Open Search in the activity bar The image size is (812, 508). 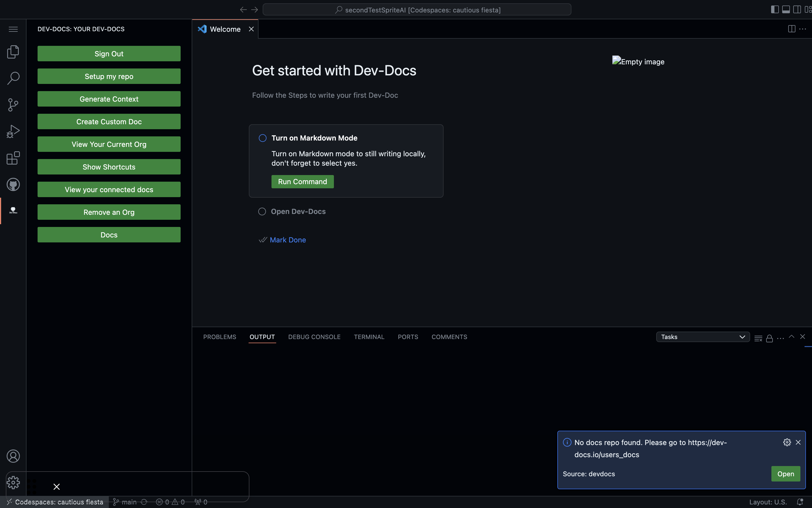point(13,78)
